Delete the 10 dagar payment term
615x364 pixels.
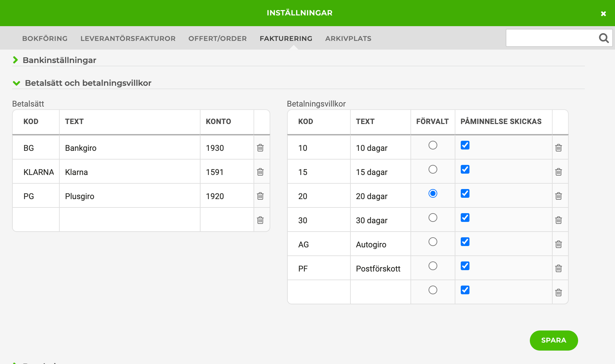pyautogui.click(x=558, y=148)
